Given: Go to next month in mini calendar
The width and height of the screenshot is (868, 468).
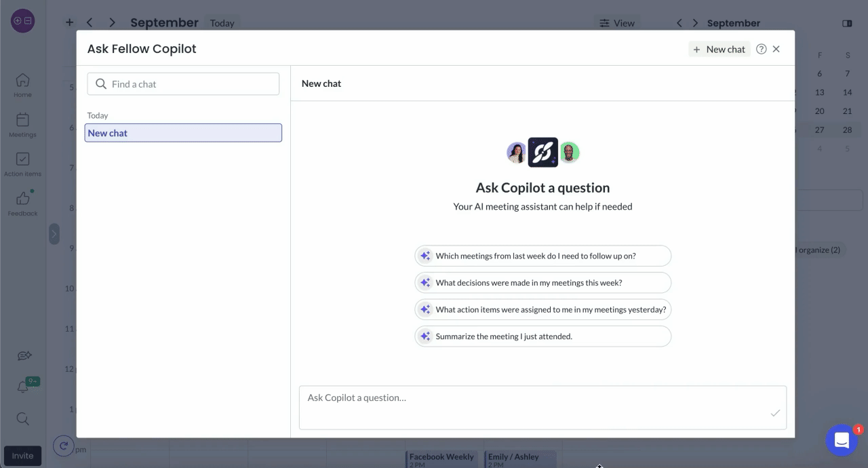Looking at the screenshot, I should [x=695, y=23].
